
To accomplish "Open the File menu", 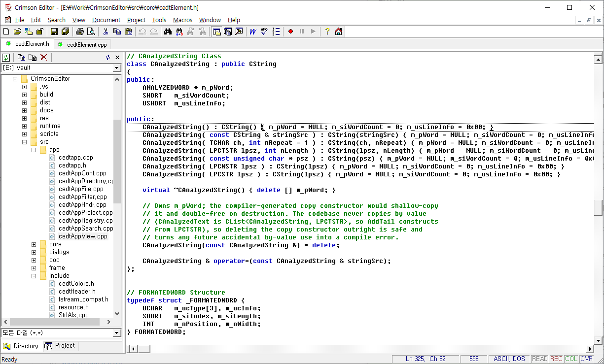I will (x=20, y=20).
